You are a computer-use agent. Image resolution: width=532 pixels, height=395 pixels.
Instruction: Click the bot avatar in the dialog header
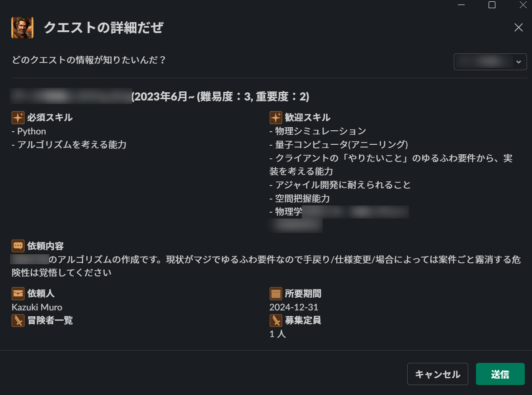click(x=22, y=28)
